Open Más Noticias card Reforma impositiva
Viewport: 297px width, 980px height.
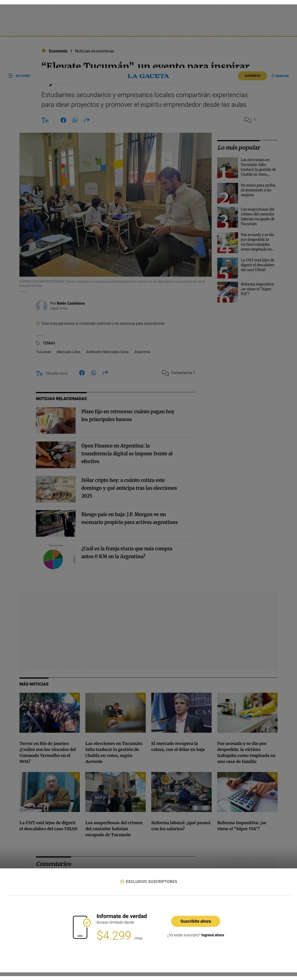pyautogui.click(x=242, y=826)
